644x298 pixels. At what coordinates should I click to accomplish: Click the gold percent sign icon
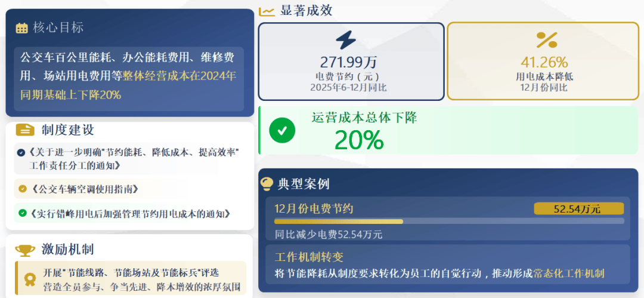546,40
